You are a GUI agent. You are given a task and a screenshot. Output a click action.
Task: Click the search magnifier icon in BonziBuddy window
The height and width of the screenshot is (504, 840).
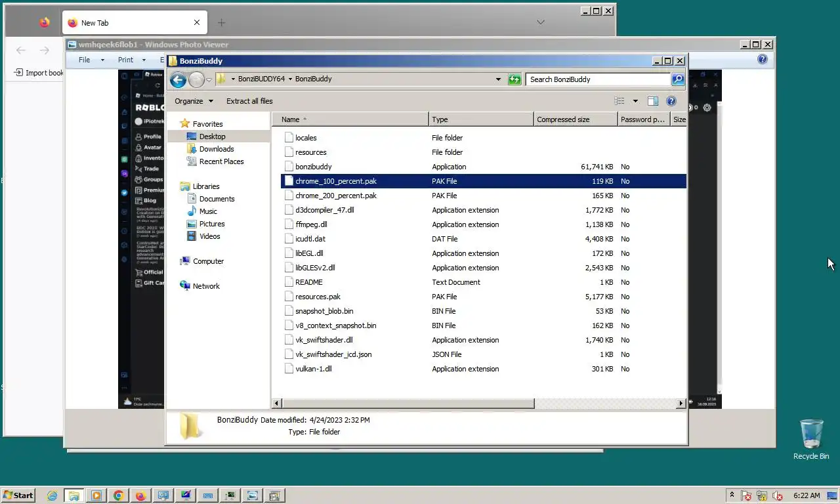tap(678, 79)
